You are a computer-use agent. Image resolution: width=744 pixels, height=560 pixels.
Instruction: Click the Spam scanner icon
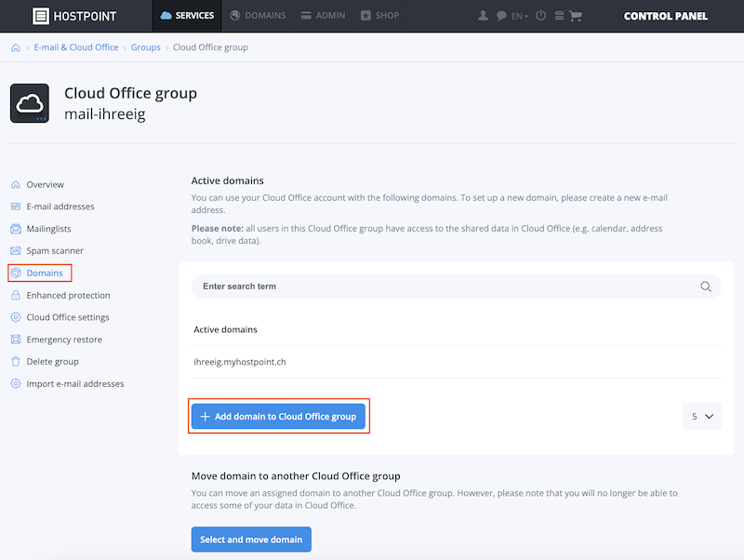16,250
